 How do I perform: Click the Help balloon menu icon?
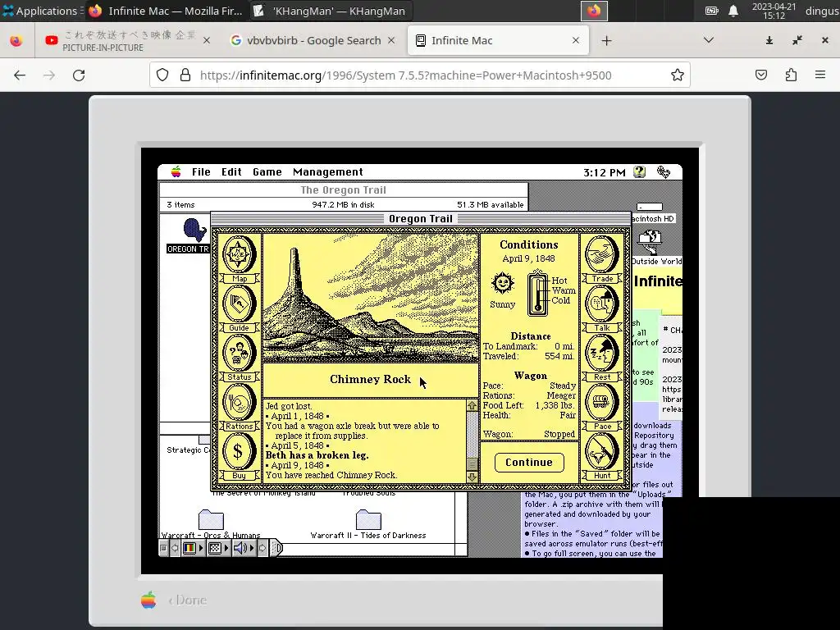639,172
